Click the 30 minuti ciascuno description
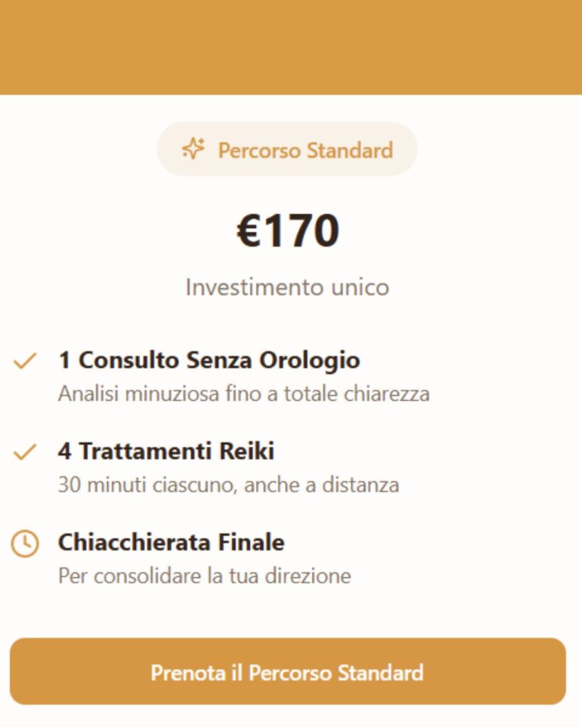 click(228, 485)
